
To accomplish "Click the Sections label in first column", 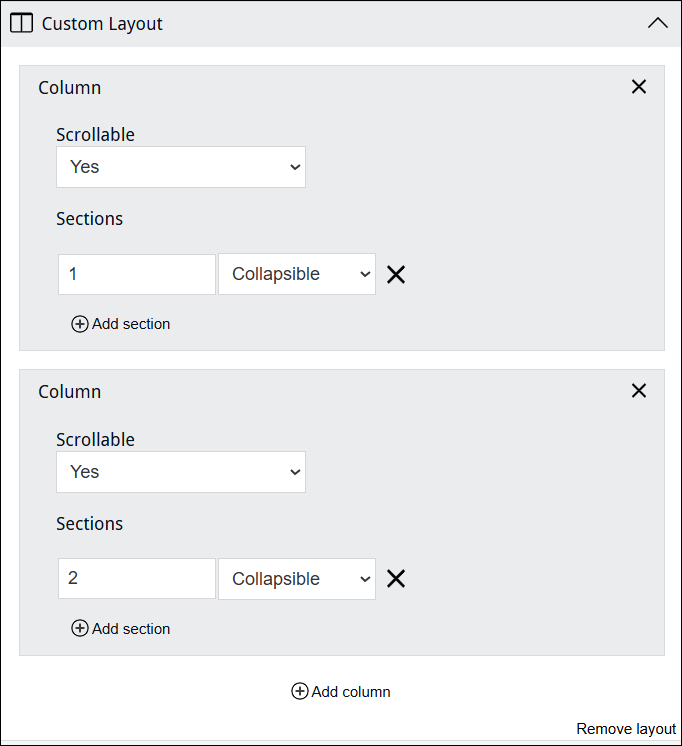I will (x=90, y=219).
